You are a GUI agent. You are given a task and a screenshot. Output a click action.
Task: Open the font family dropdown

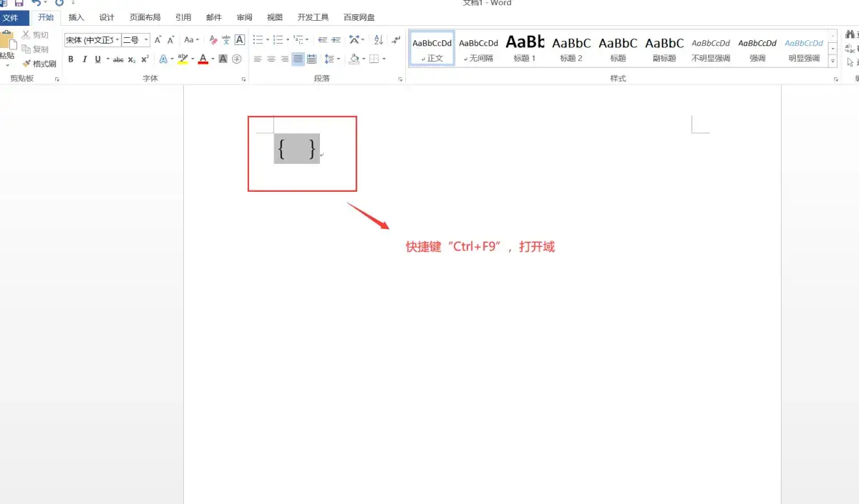coord(118,39)
